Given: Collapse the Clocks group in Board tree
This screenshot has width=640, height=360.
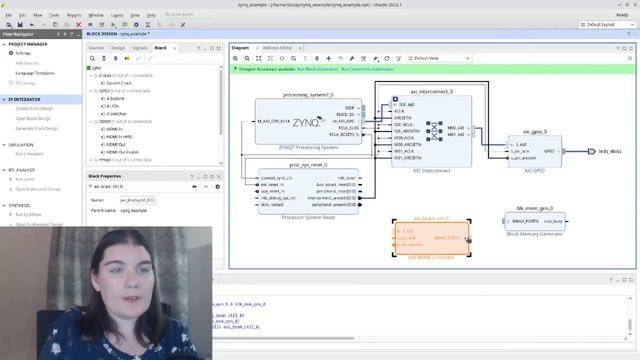Looking at the screenshot, I should tap(91, 76).
